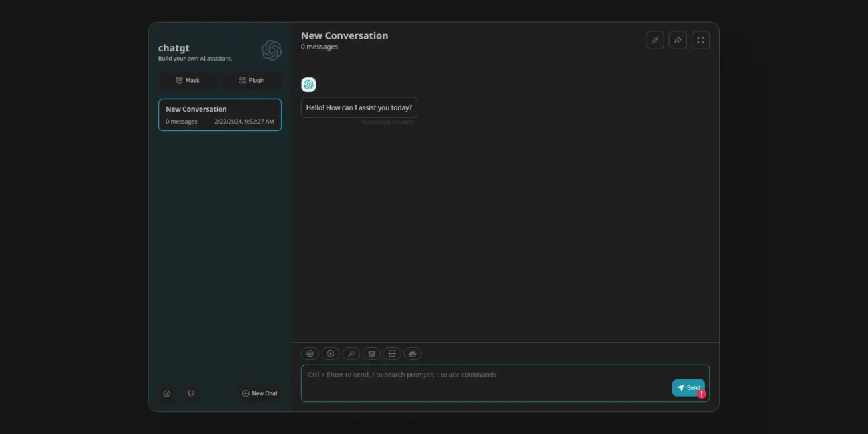Share the conversation via arrow icon

pos(678,40)
